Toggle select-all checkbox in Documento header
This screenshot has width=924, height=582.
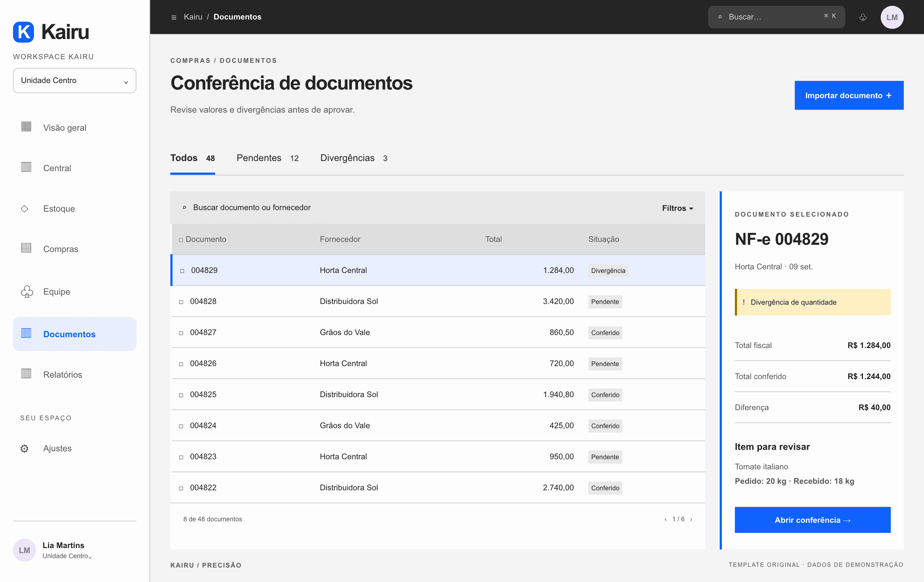[181, 240]
